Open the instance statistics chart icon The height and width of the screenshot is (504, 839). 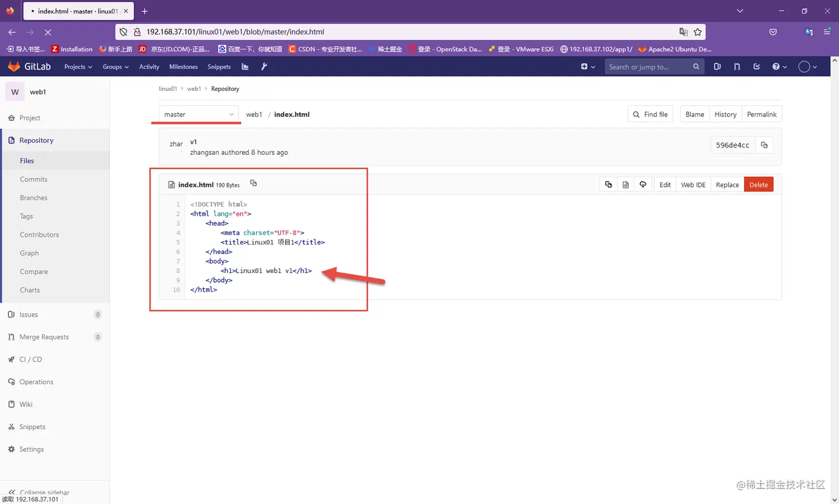click(245, 67)
